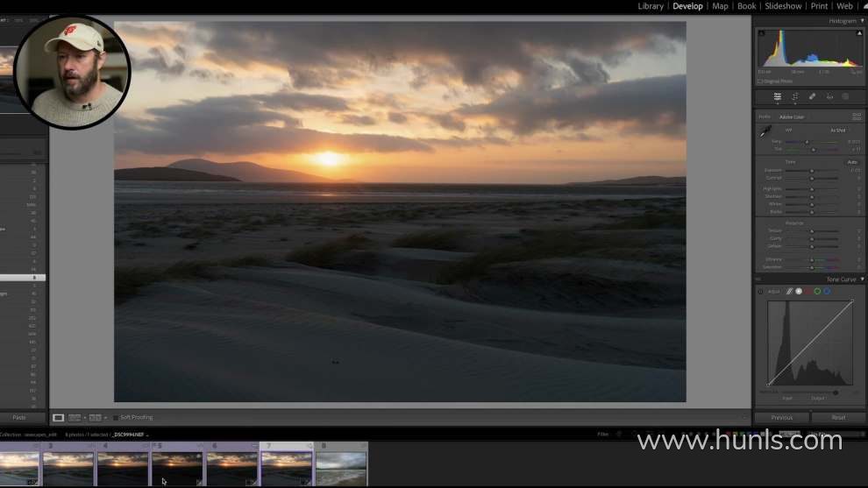
Task: Adjust the Highlights slider handle
Action: [x=812, y=189]
